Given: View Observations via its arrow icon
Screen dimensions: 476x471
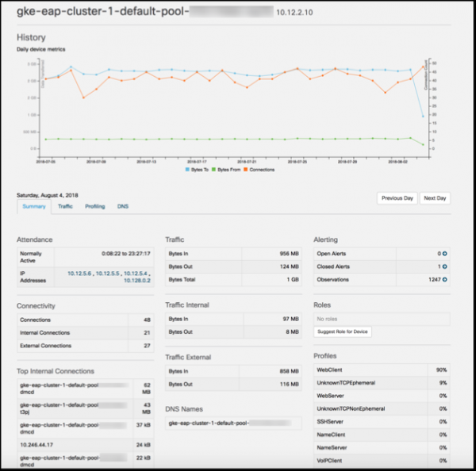Looking at the screenshot, I should (446, 279).
